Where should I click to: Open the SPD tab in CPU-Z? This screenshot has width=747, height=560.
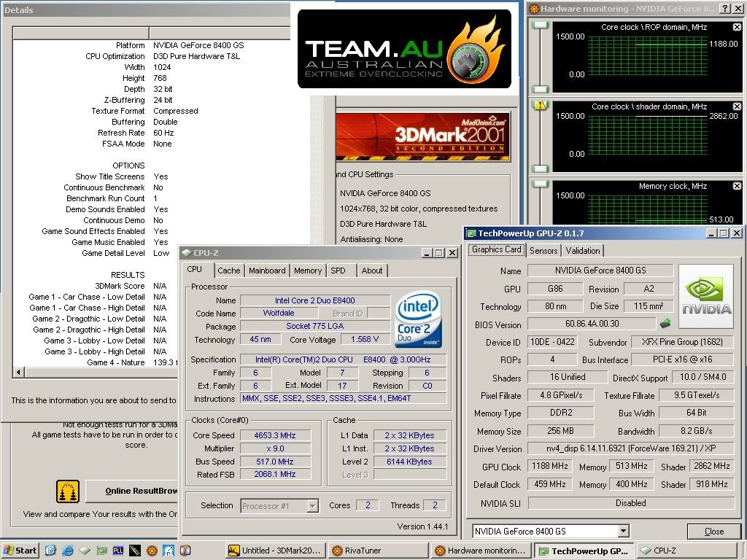click(338, 271)
